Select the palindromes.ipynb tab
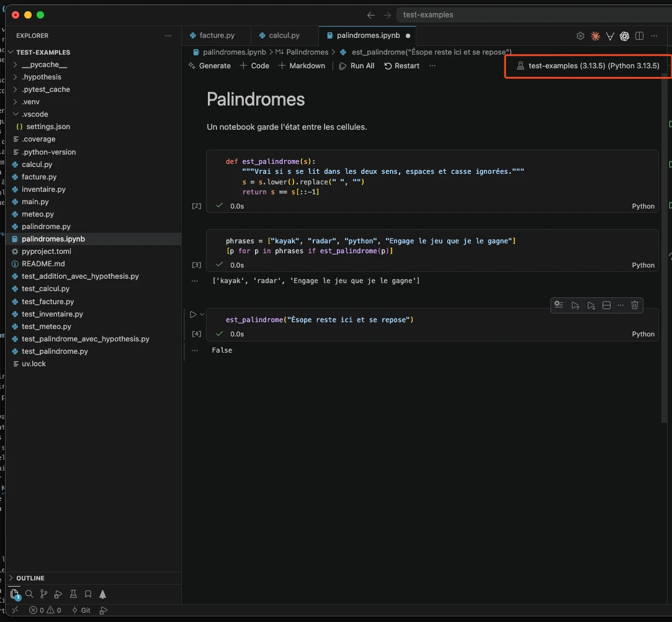Image resolution: width=672 pixels, height=622 pixels. point(368,35)
